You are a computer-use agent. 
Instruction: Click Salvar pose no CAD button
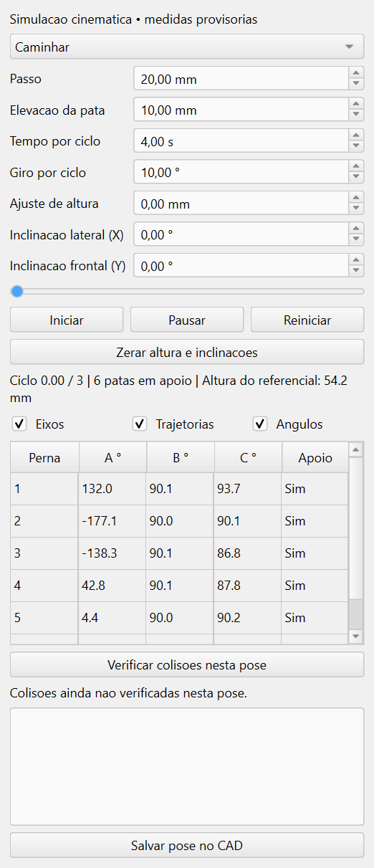(x=187, y=845)
